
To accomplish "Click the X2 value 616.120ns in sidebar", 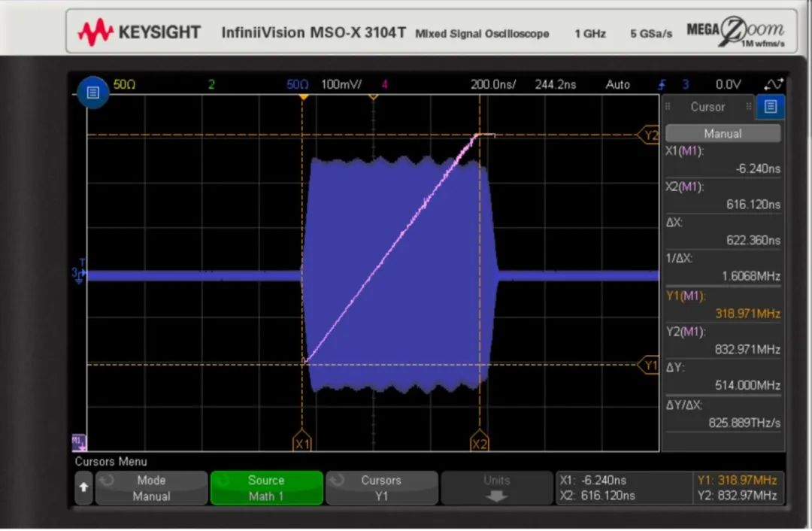I will tap(753, 205).
